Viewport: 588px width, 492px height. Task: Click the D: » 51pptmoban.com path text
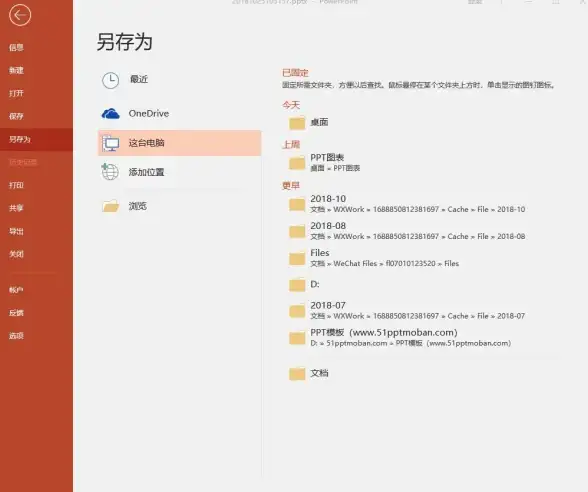(411, 343)
